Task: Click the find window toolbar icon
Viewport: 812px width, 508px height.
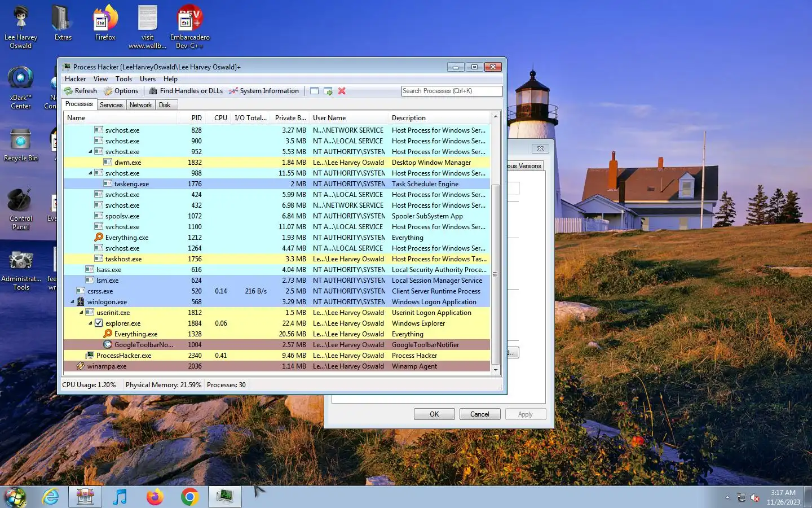Action: click(x=315, y=91)
